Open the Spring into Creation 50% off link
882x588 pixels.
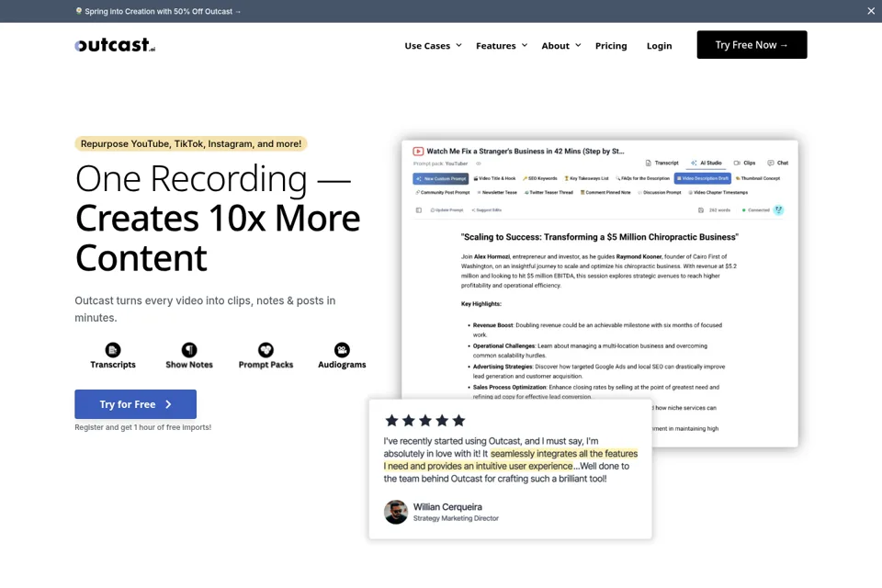tap(158, 11)
